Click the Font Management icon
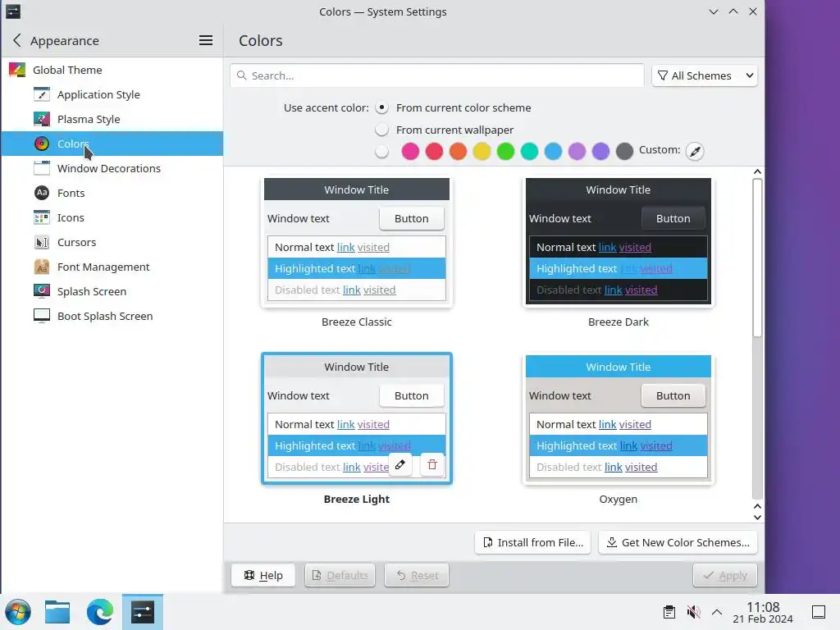The width and height of the screenshot is (840, 630). [x=42, y=267]
